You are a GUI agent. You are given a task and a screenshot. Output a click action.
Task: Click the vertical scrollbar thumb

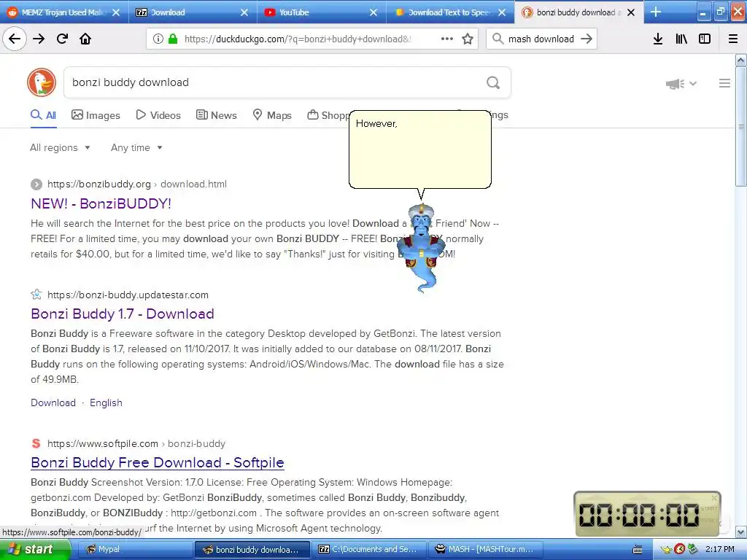pyautogui.click(x=740, y=126)
